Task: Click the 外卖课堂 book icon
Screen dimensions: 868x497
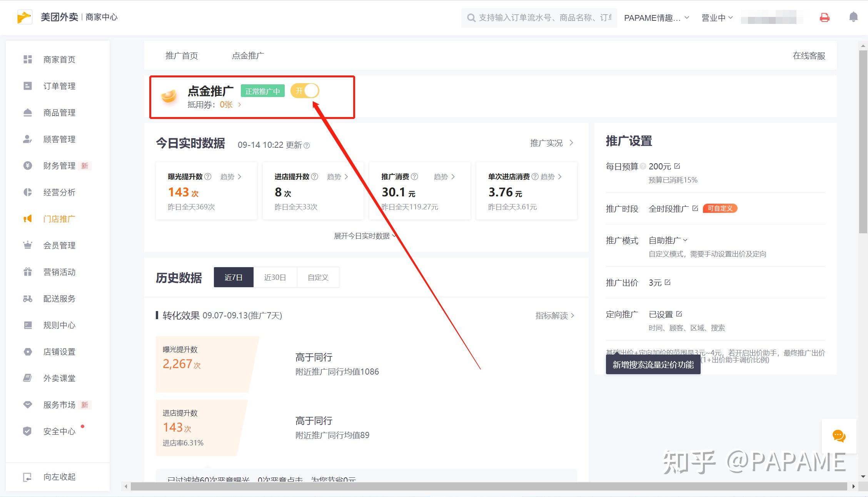Action: tap(28, 378)
